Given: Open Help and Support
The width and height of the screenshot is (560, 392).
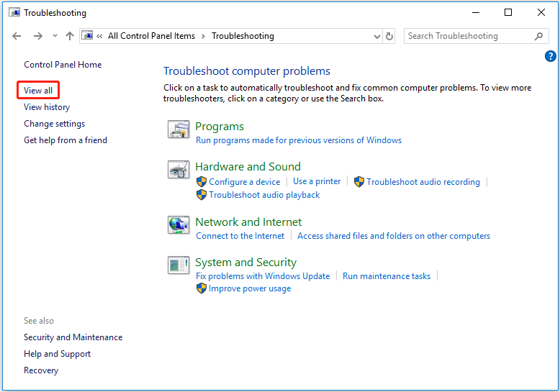Looking at the screenshot, I should click(x=57, y=354).
